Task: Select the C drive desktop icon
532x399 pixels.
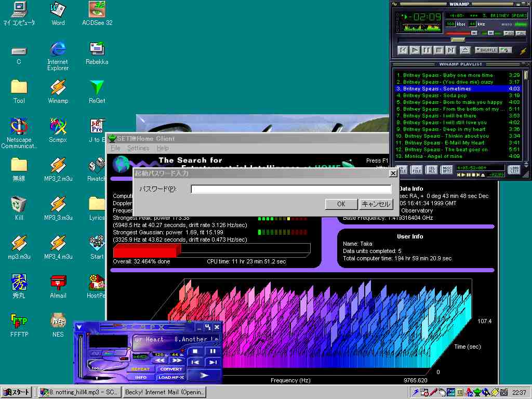Action: 19,55
